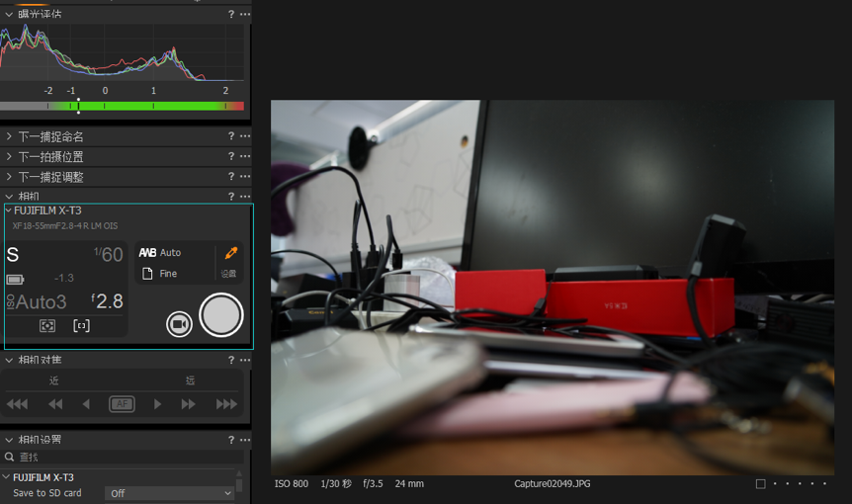Expand the 下一捕捉调整 panel
Image resolution: width=852 pixels, height=504 pixels.
click(9, 177)
